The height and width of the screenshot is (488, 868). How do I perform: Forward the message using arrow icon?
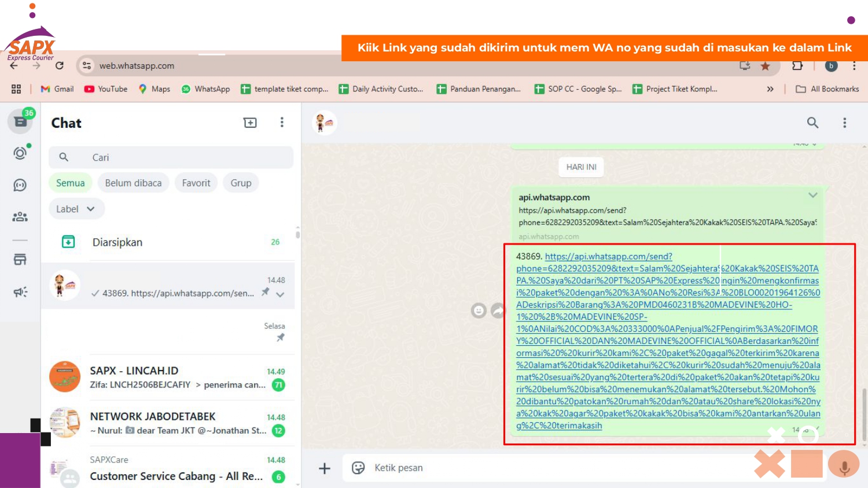(x=498, y=311)
